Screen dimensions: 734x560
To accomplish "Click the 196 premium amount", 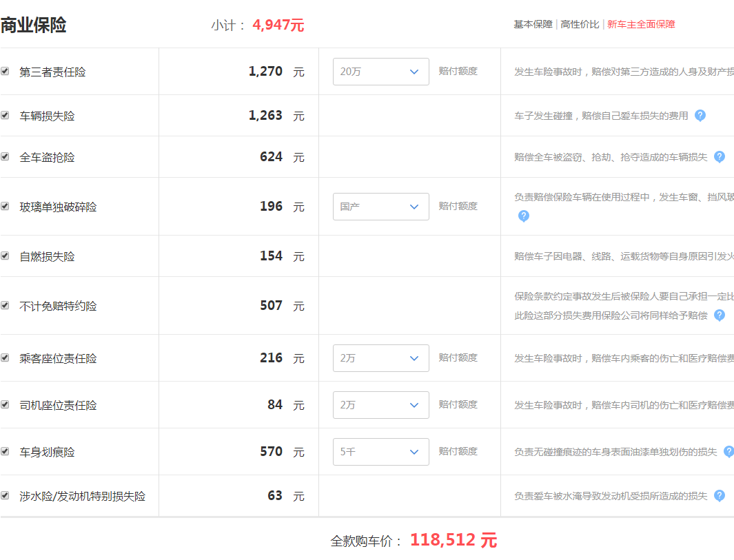I will (x=271, y=206).
